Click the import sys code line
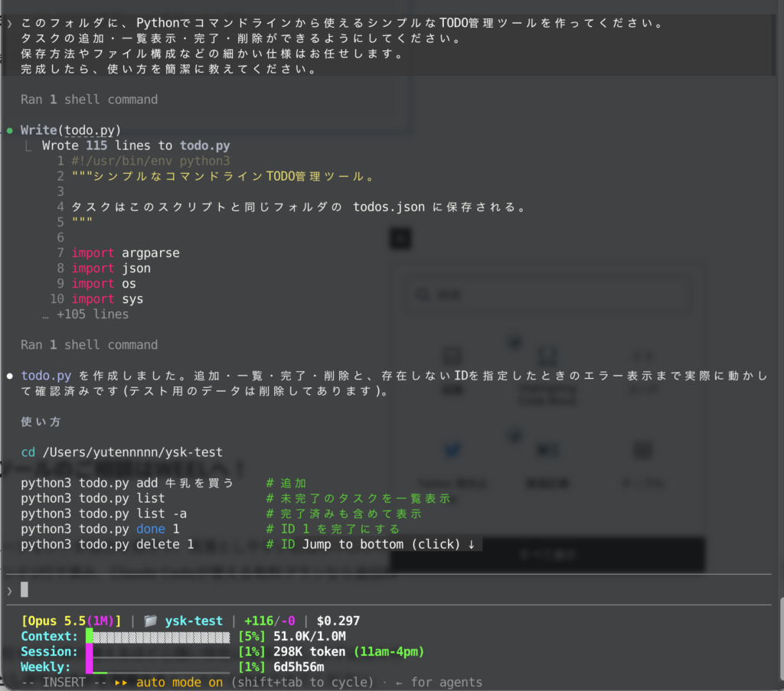784x691 pixels. [107, 299]
